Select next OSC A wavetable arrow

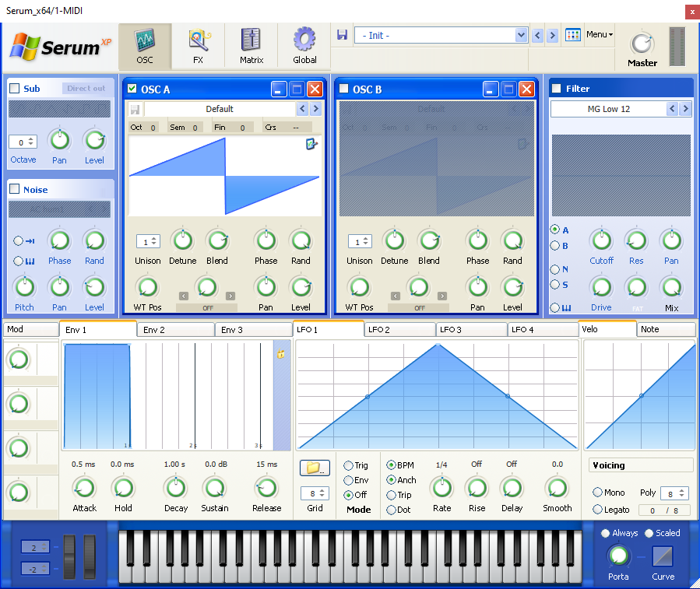(315, 108)
